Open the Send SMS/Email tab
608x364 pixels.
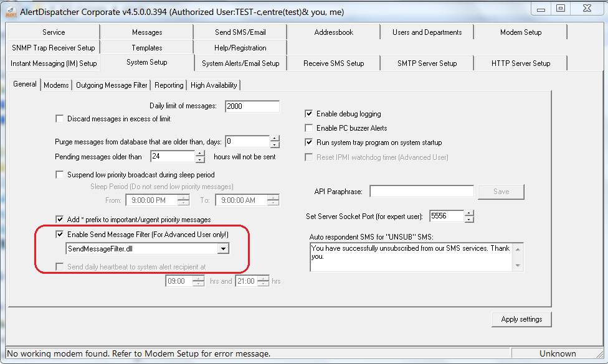coord(240,32)
